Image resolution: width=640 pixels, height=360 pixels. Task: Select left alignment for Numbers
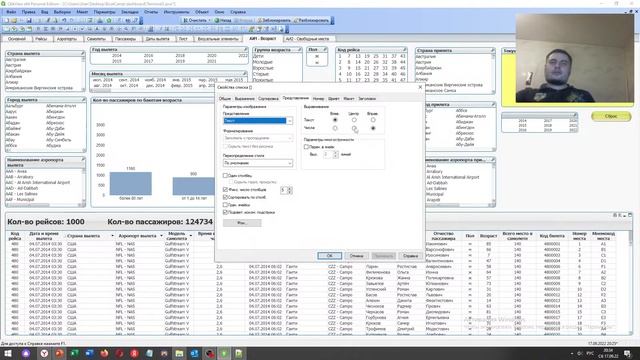pos(335,128)
